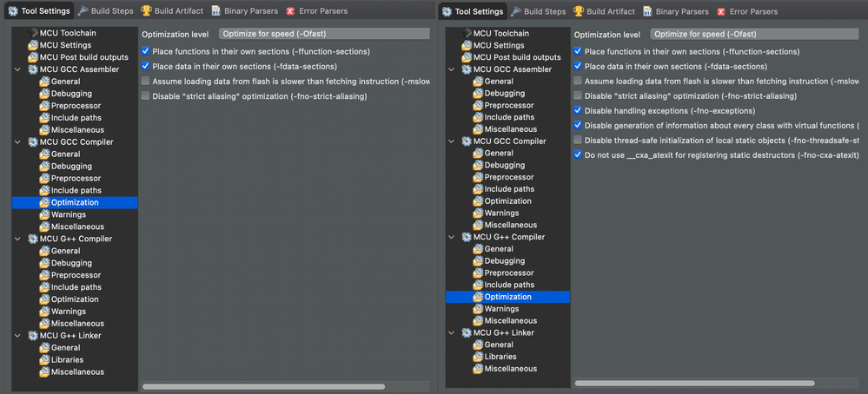868x394 pixels.
Task: Enable Disable thread-safe initialization checkbox
Action: click(x=578, y=141)
